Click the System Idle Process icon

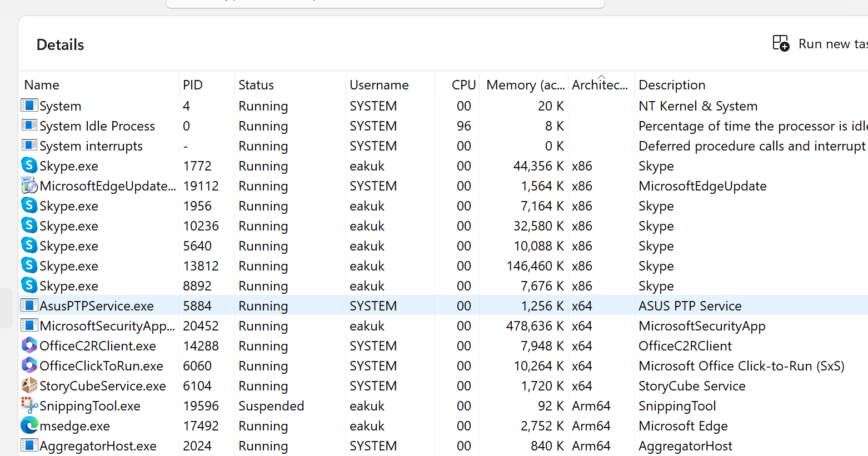29,125
